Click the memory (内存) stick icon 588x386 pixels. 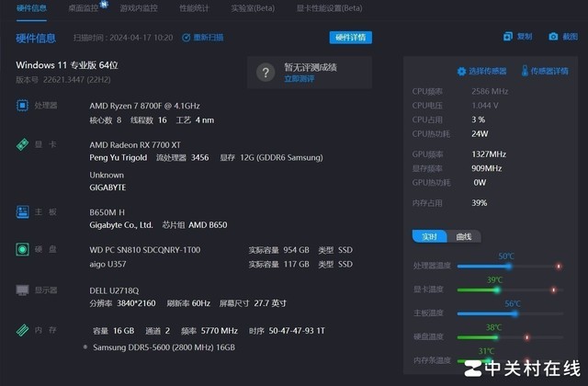tap(23, 331)
